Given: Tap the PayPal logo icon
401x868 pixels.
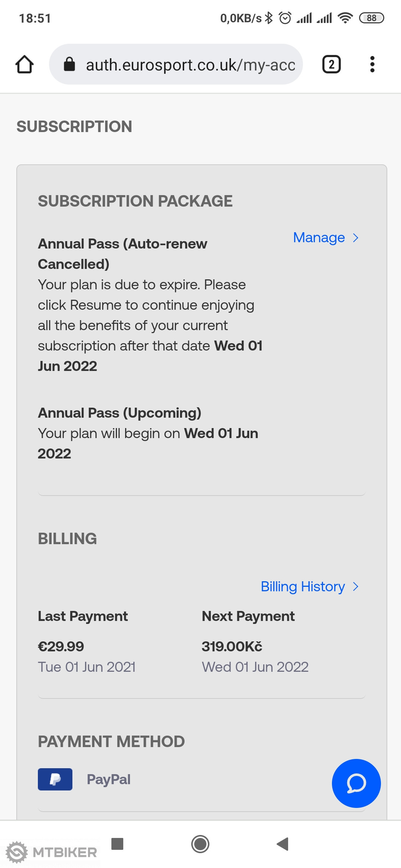Looking at the screenshot, I should point(55,779).
